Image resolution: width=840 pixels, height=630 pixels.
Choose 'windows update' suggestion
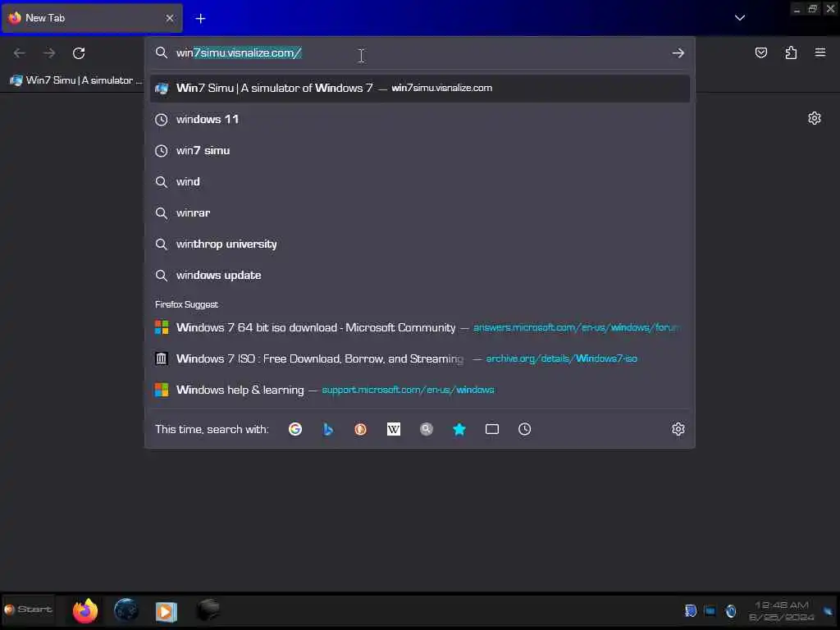420,275
